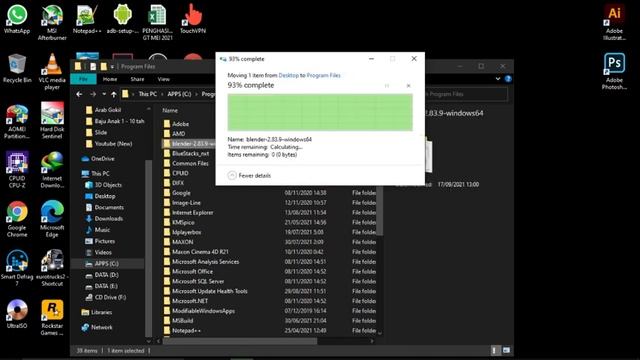Expand the Explorer ribbon chevron
Viewport: 640px width, 360px height.
click(498, 79)
